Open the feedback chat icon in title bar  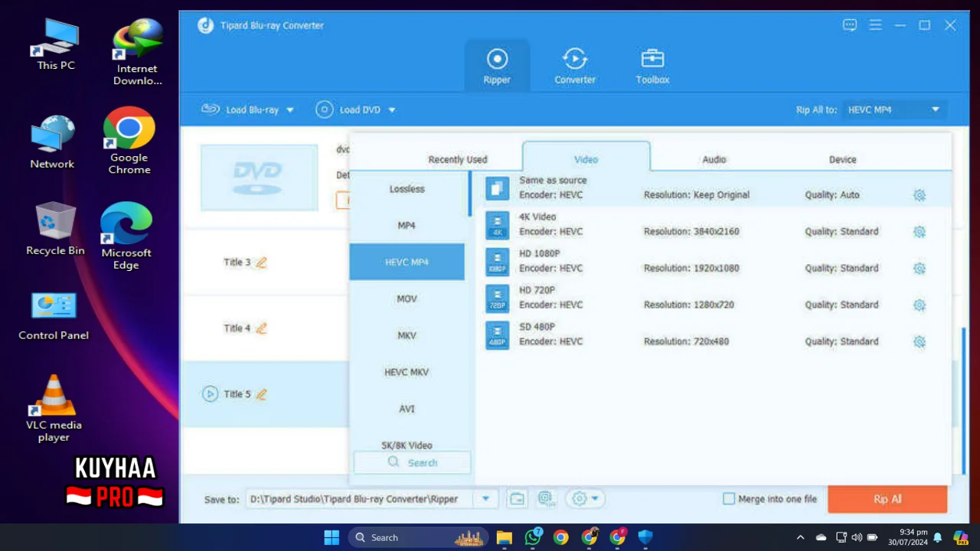850,25
